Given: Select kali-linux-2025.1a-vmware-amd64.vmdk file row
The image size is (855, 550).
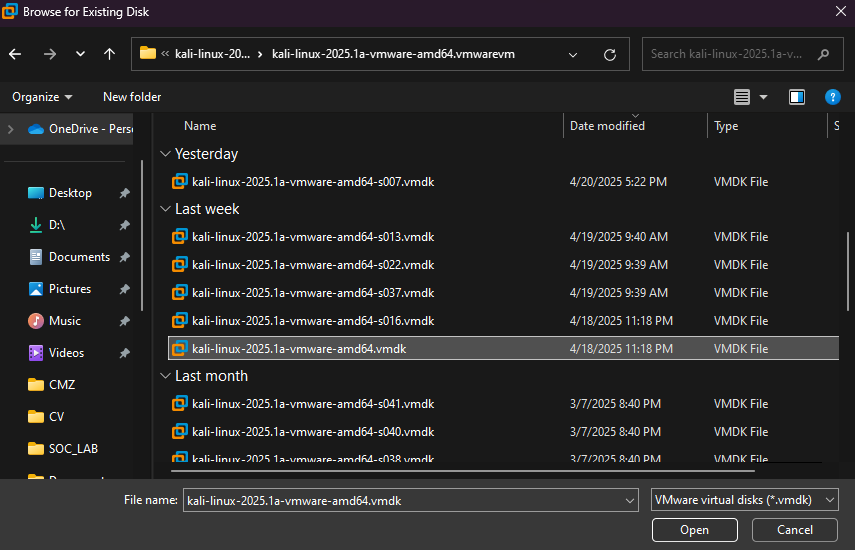Looking at the screenshot, I should pos(503,349).
